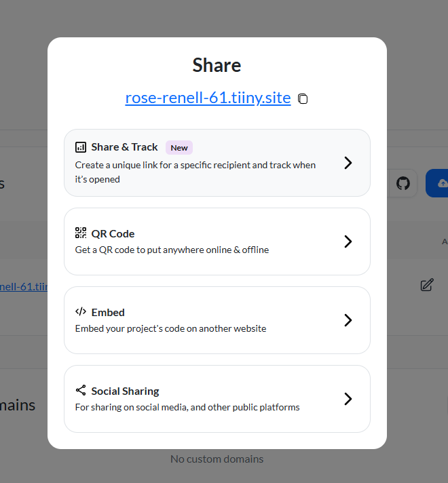Screen dimensions: 448x483
Task: Expand Social Sharing with its chevron
Action: point(348,399)
